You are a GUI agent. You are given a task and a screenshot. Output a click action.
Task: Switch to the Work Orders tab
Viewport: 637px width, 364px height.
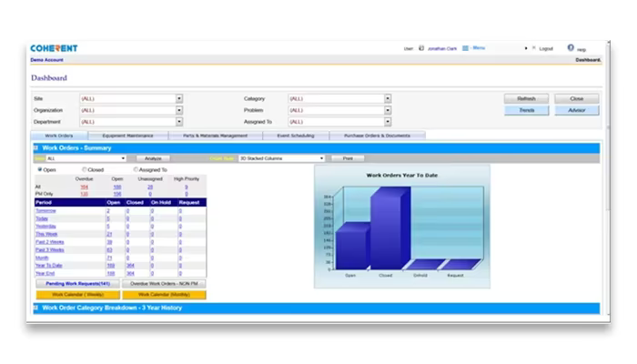click(59, 136)
